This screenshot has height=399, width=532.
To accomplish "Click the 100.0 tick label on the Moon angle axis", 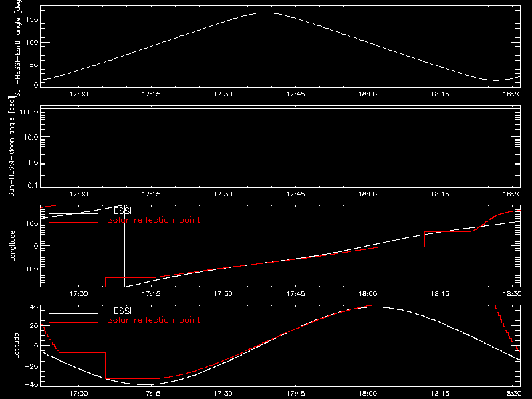I will [x=29, y=112].
